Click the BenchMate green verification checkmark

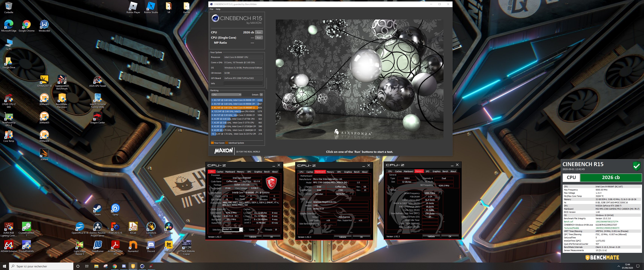(637, 166)
